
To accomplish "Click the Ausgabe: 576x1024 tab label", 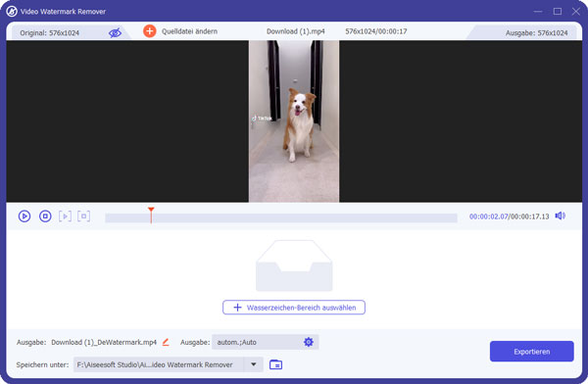I will tap(536, 33).
